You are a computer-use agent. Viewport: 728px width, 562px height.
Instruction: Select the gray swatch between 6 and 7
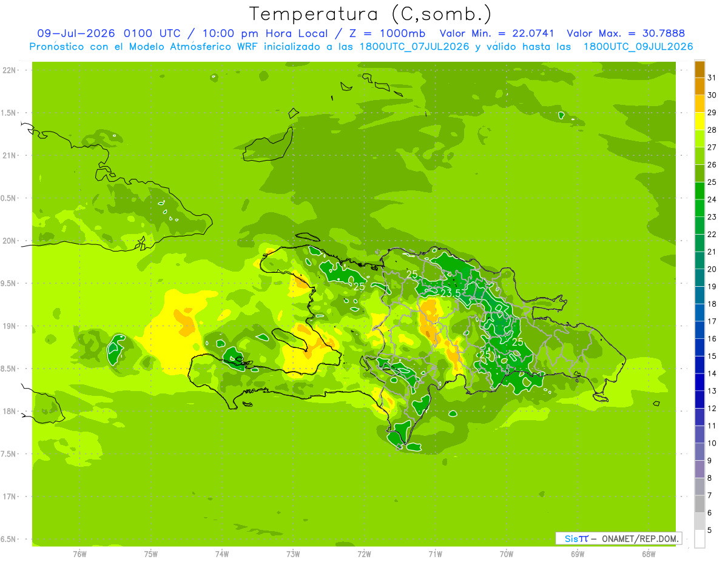pyautogui.click(x=699, y=504)
